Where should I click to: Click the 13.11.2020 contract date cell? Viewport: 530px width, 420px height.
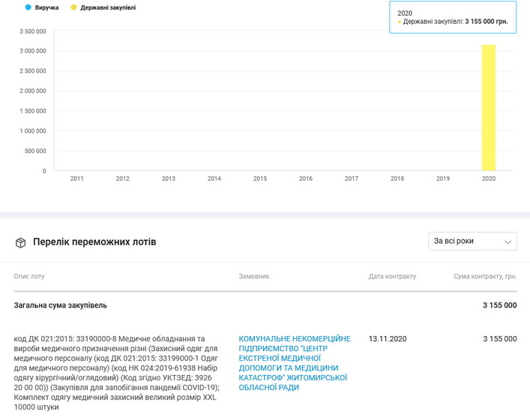pos(388,339)
